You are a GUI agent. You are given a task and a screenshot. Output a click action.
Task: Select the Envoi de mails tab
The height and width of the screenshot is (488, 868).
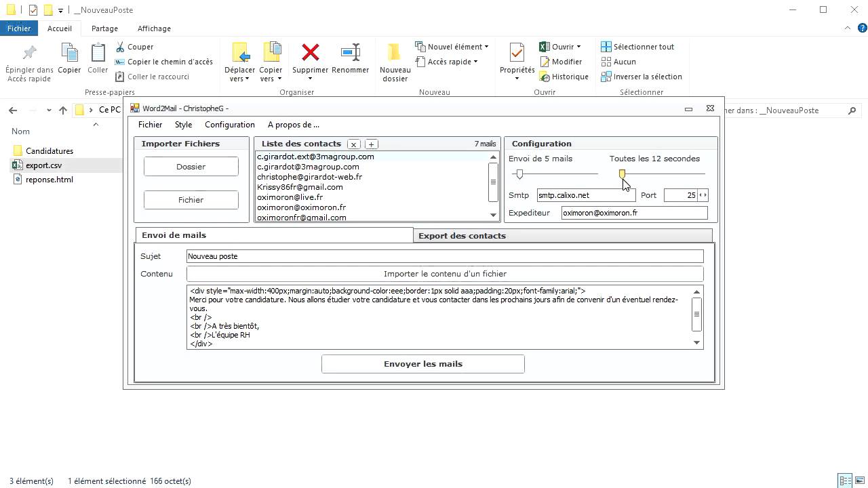274,235
